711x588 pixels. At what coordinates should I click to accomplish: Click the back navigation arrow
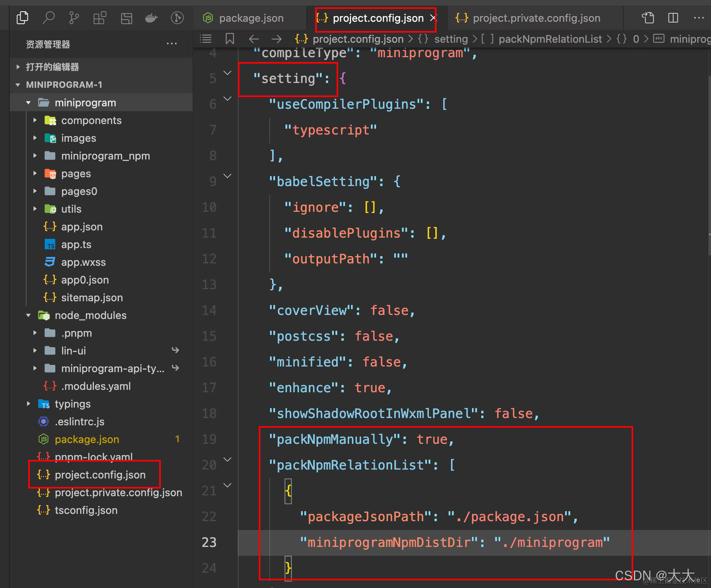(254, 39)
